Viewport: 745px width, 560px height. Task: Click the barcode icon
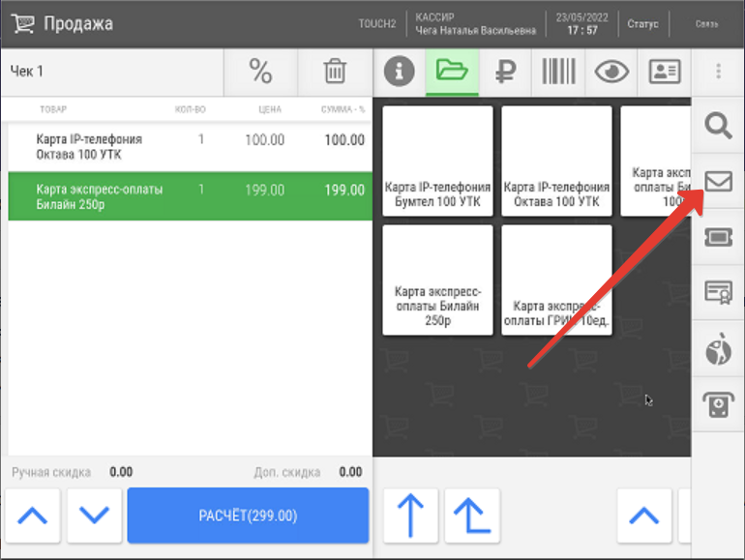559,72
